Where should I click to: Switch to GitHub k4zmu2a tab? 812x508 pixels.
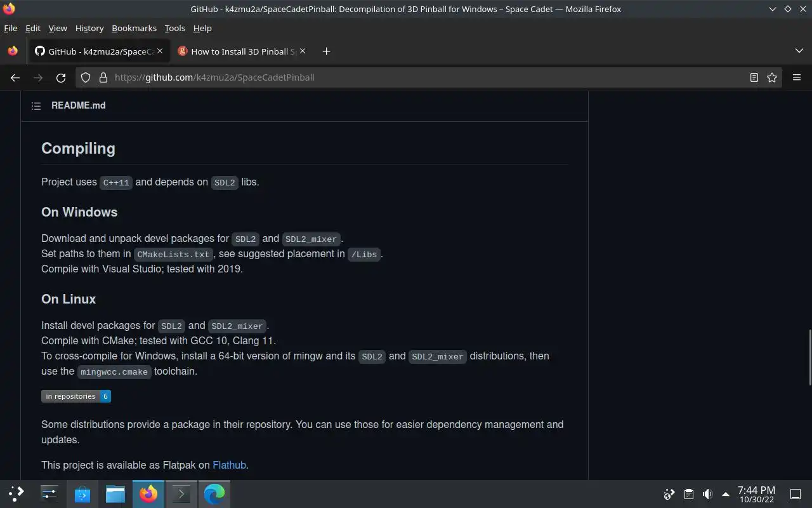pos(99,51)
